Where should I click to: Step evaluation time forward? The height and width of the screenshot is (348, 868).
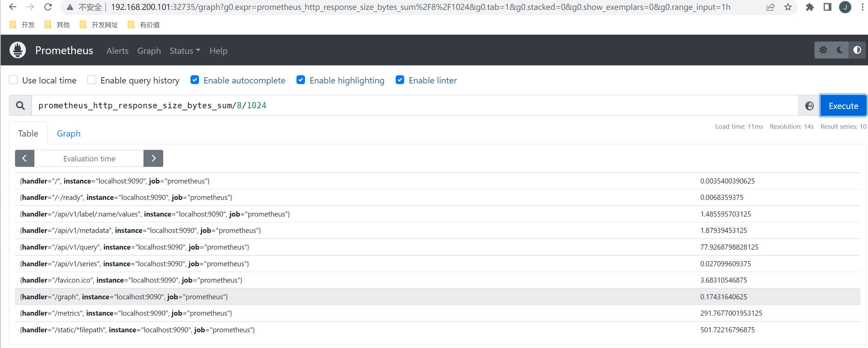pyautogui.click(x=153, y=158)
